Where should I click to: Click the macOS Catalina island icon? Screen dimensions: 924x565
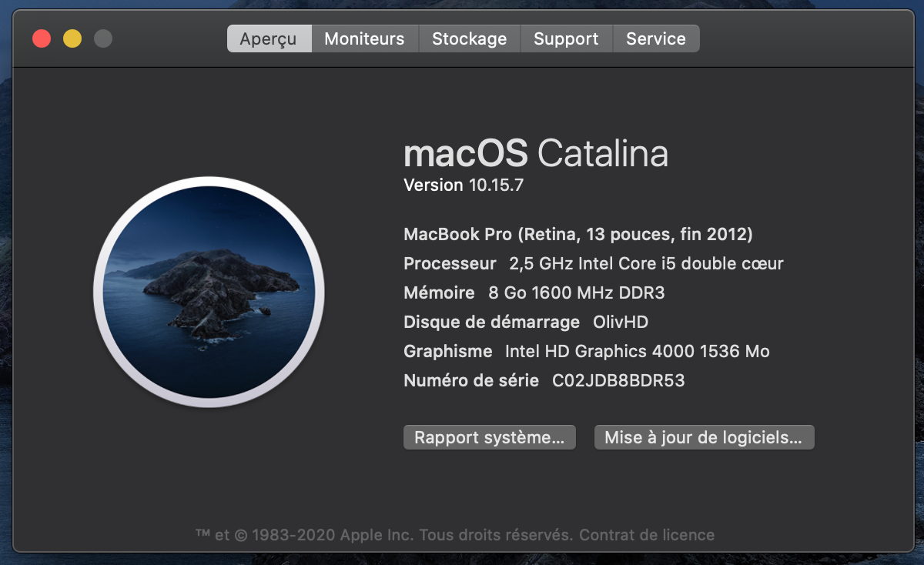point(209,292)
